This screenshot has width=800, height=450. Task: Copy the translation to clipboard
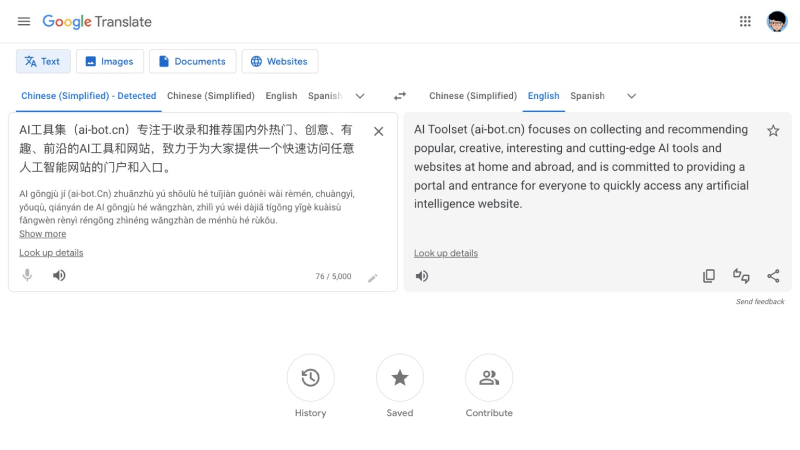pyautogui.click(x=709, y=276)
